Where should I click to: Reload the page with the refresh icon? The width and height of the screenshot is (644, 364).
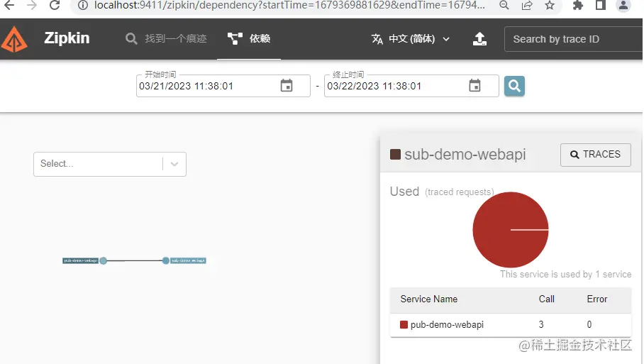coord(55,6)
